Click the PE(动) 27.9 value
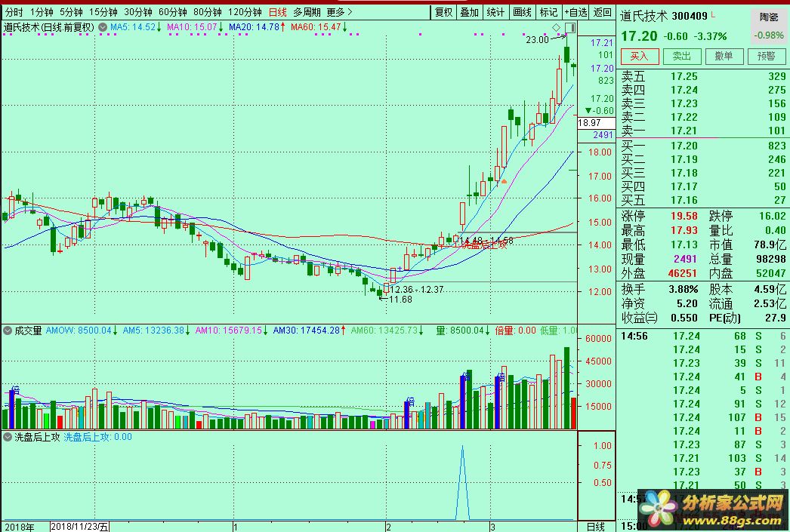Screen dimensions: 790x532 pyautogui.click(x=776, y=318)
